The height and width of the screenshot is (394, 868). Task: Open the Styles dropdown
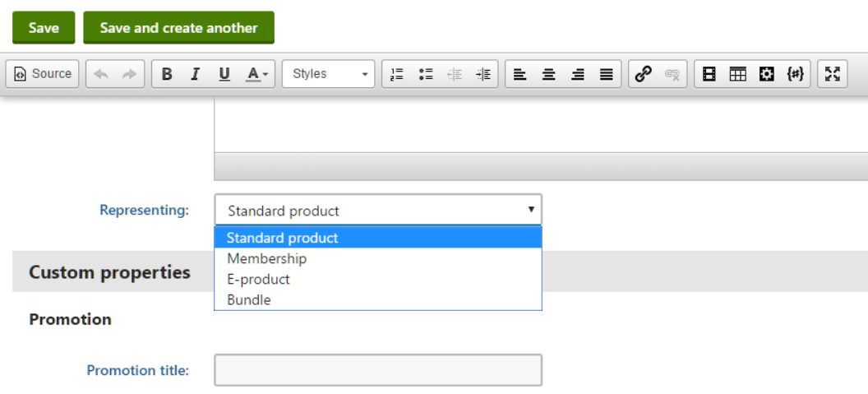tap(328, 74)
